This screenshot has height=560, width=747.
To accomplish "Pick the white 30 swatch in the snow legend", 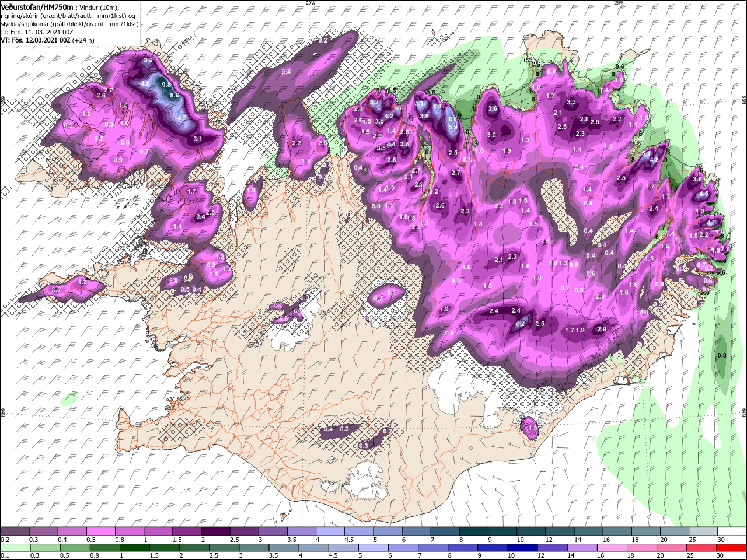I will tap(731, 531).
